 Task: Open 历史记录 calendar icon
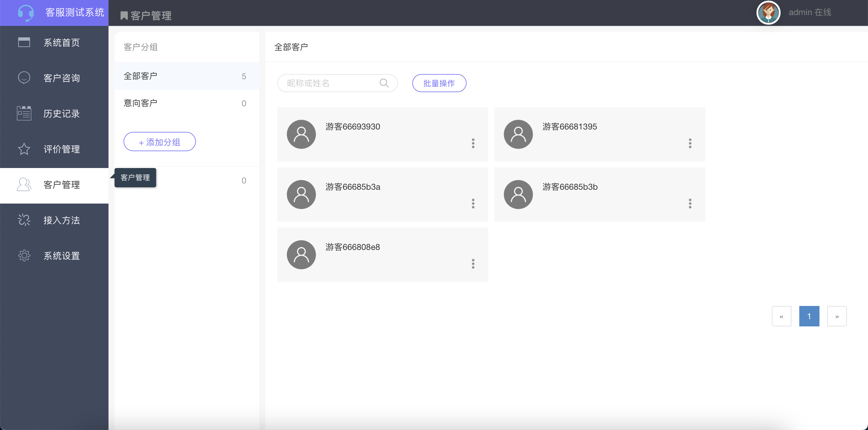pos(24,114)
